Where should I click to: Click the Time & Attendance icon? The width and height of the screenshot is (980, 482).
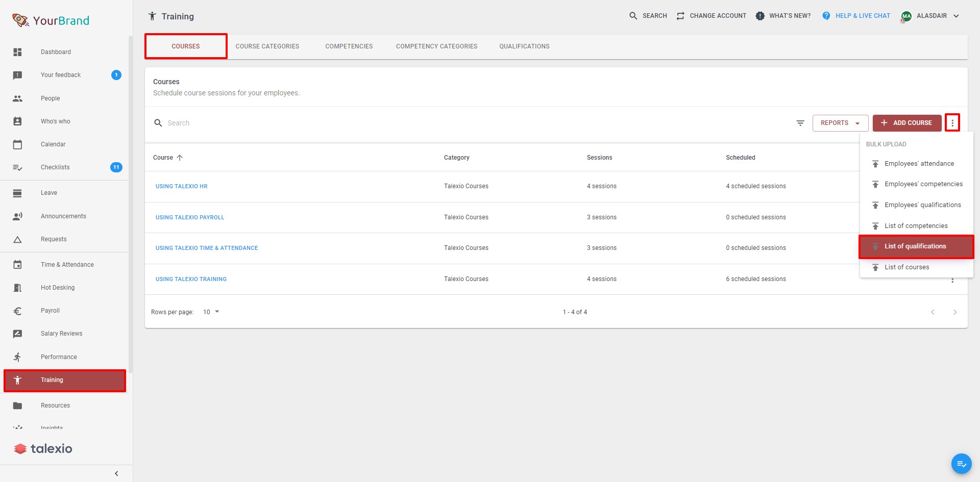click(x=17, y=265)
